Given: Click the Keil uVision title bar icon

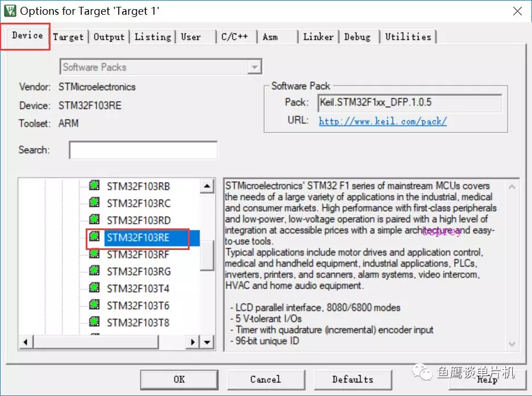Looking at the screenshot, I should pos(10,11).
